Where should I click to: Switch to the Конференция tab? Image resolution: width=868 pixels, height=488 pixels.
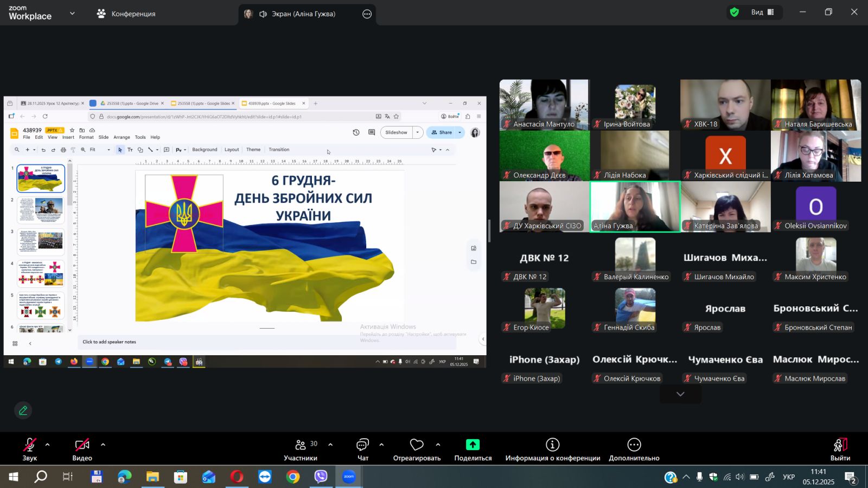126,14
